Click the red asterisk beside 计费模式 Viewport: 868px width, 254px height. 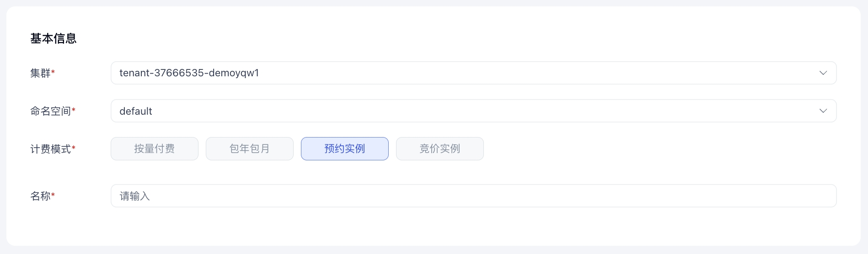(74, 148)
